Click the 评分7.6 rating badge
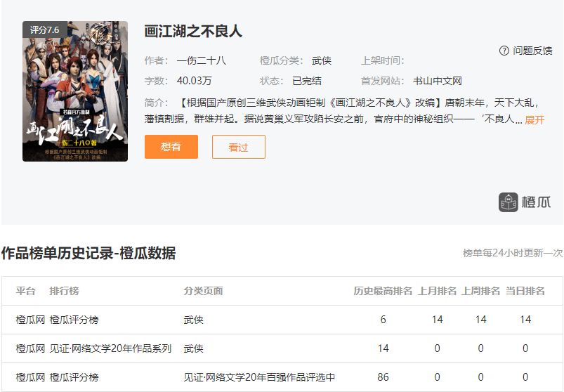This screenshot has height=392, width=564. [45, 30]
